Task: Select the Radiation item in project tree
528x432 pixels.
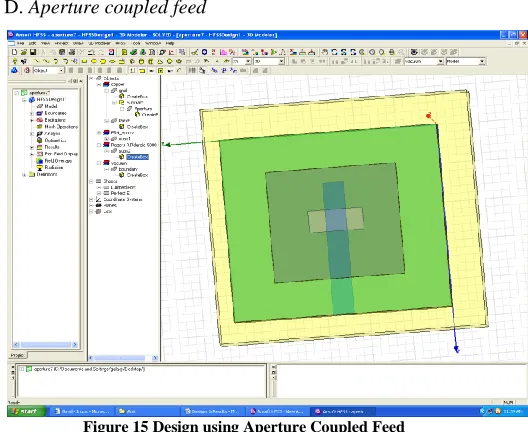Action: click(x=54, y=167)
